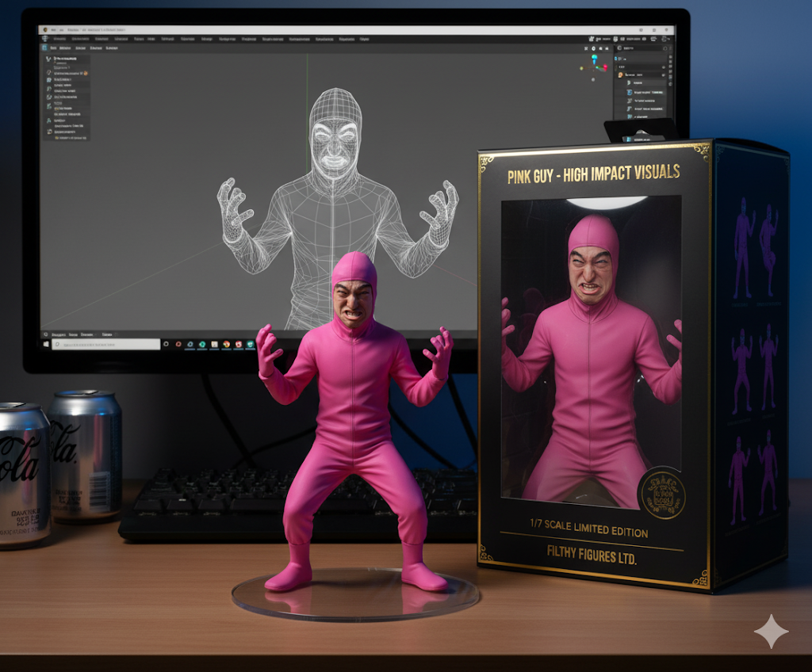
Task: Open the multicolor Chrome-style taskbar icon
Action: tap(226, 344)
